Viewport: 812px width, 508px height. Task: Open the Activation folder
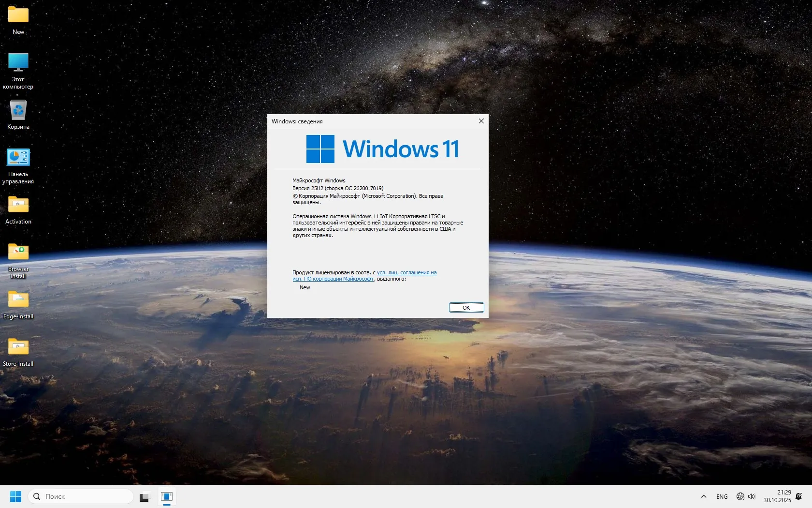click(18, 205)
